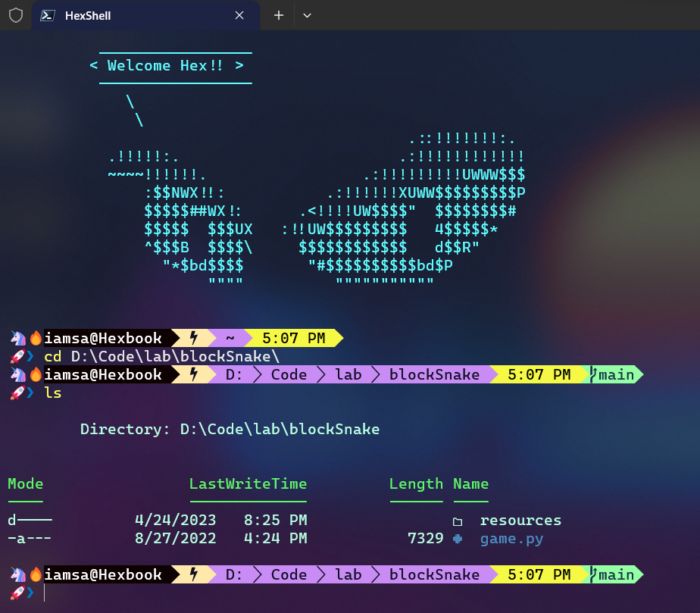Click the shield icon beside the tab bar
This screenshot has width=700, height=613.
(x=15, y=15)
